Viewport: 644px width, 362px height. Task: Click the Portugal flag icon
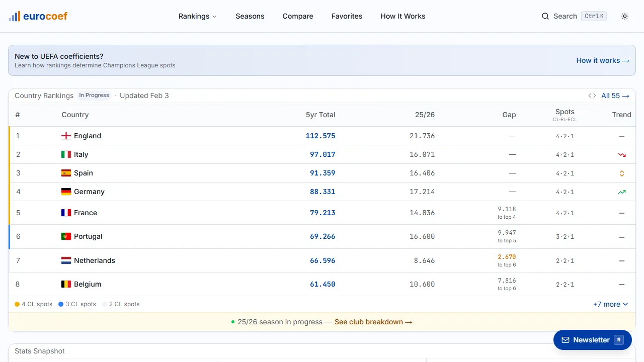coord(66,236)
